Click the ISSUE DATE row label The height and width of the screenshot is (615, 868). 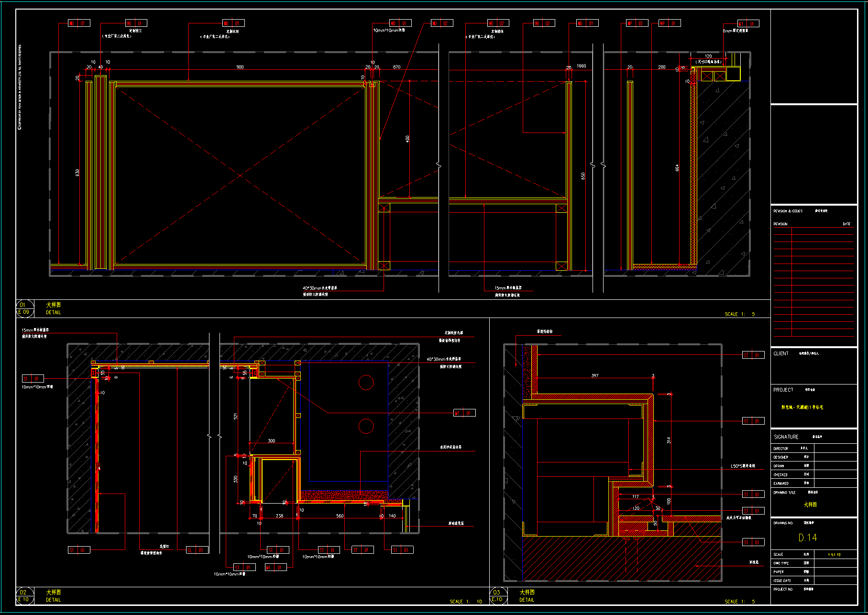tap(782, 581)
